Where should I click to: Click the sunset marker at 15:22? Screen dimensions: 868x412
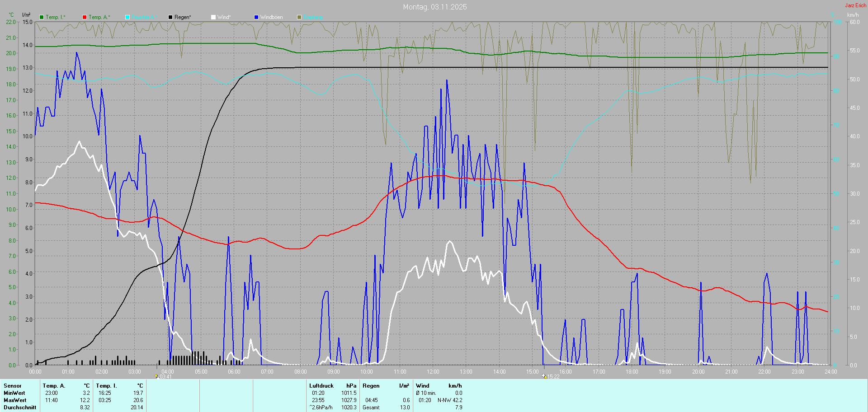click(x=544, y=376)
